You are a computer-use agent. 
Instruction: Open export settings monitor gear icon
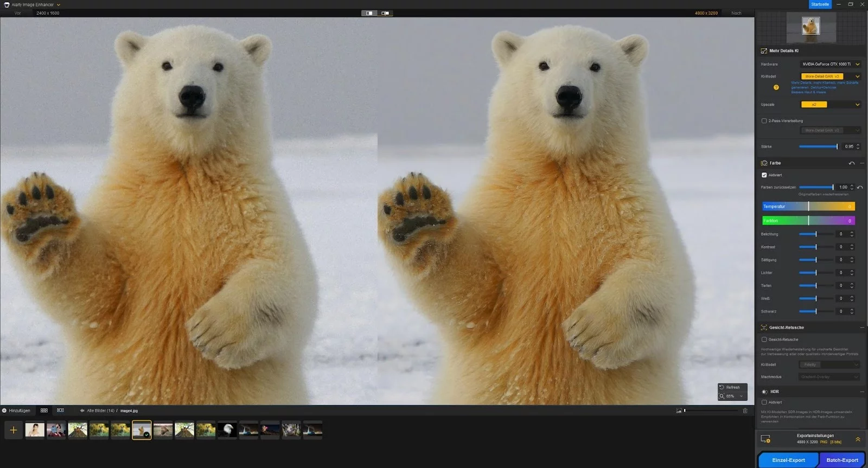pyautogui.click(x=765, y=439)
